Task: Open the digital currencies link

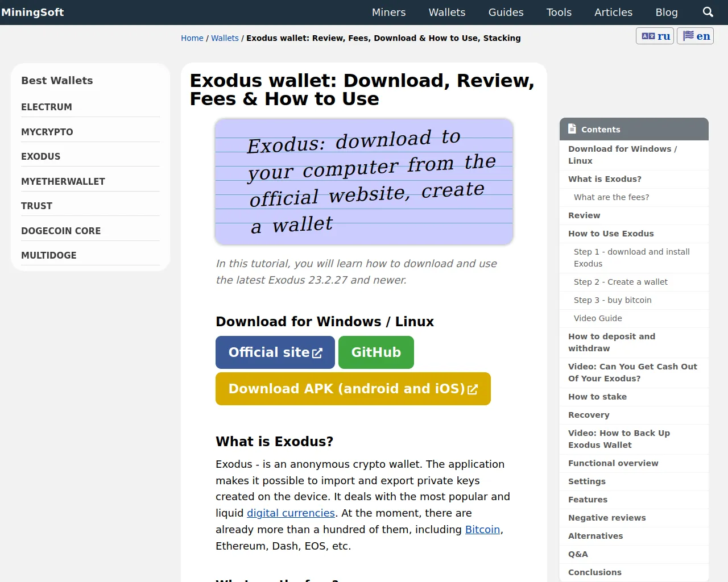Action: (291, 513)
